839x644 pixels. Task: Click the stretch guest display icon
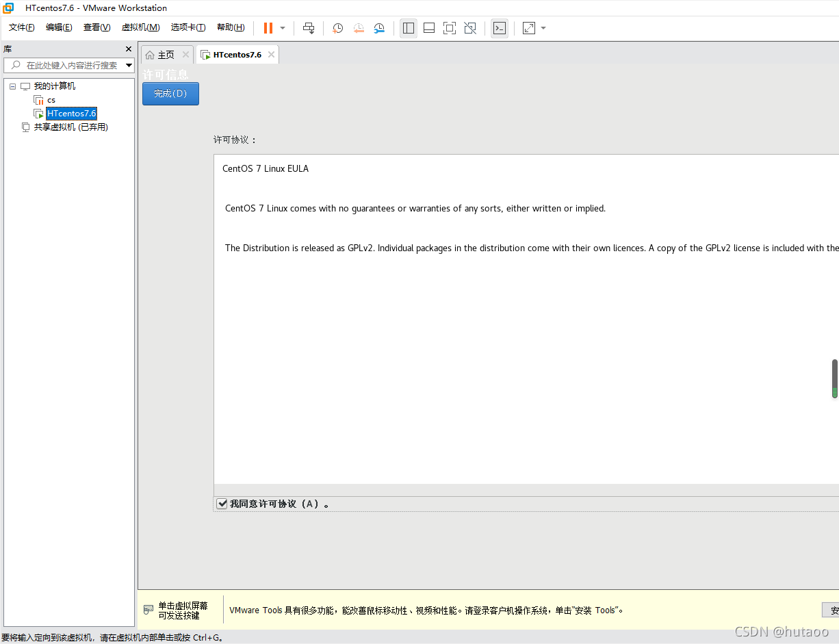pyautogui.click(x=529, y=28)
